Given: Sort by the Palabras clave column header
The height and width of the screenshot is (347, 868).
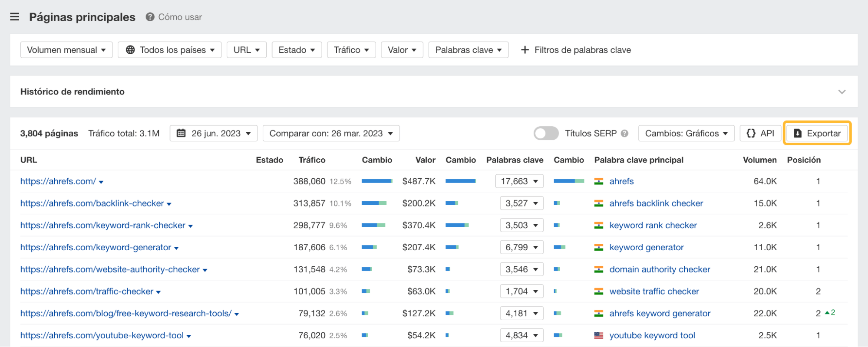Looking at the screenshot, I should tap(515, 160).
